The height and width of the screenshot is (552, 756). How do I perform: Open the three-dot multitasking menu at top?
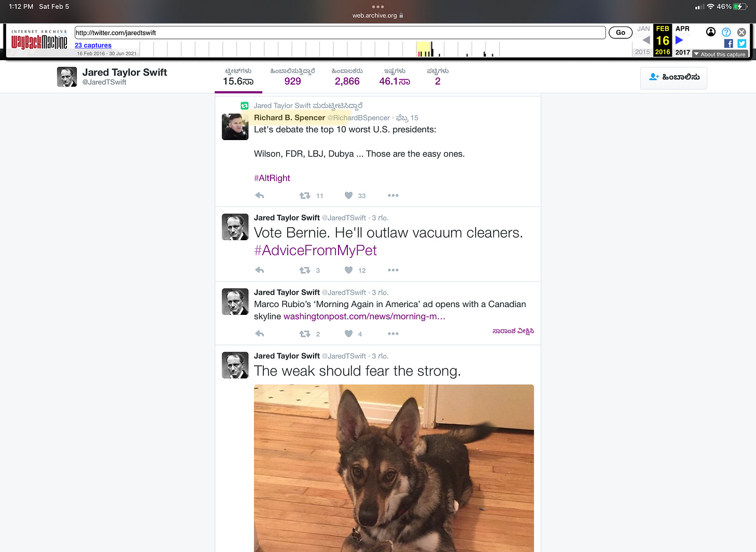[x=378, y=7]
